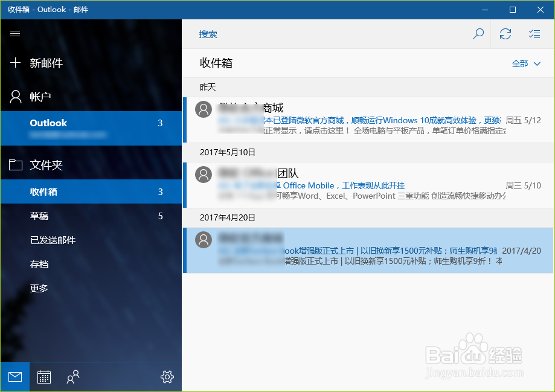This screenshot has height=392, width=555.
Task: Click the unread count 5 beside 草稿
Action: [x=161, y=216]
